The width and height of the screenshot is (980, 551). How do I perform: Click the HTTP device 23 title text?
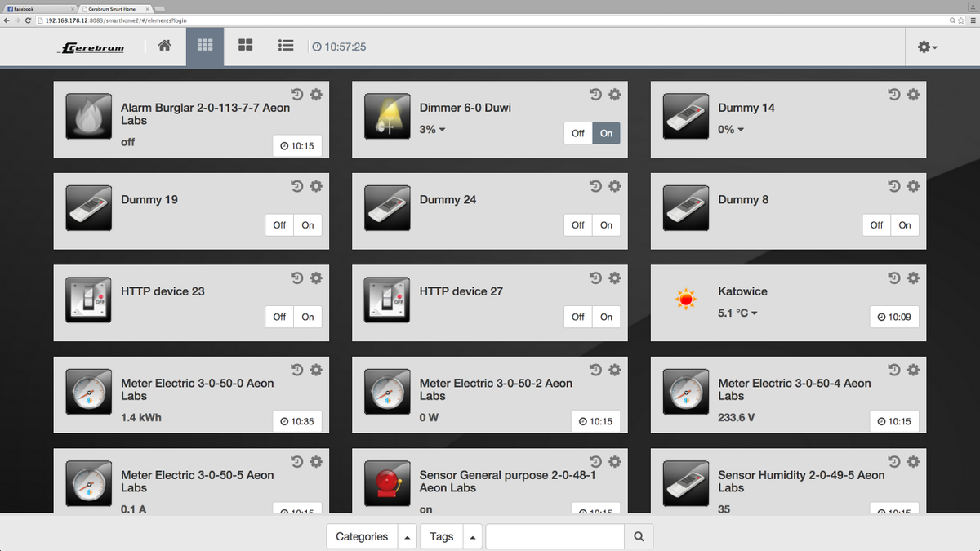(163, 291)
